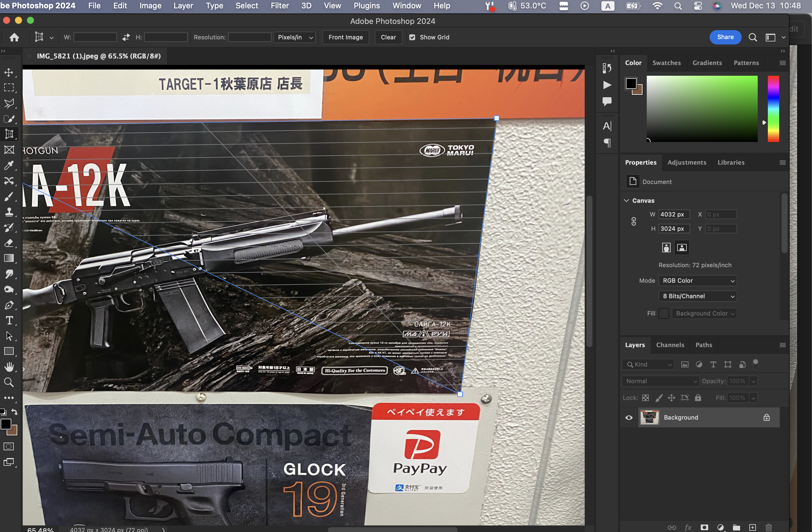Image resolution: width=812 pixels, height=532 pixels.
Task: Click the Home icon in options bar
Action: 14,37
